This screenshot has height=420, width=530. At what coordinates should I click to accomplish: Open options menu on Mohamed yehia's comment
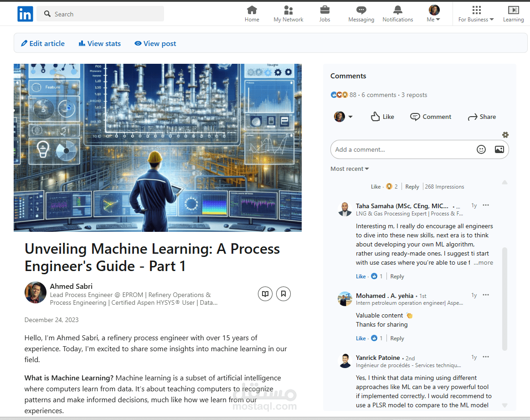[x=486, y=295]
